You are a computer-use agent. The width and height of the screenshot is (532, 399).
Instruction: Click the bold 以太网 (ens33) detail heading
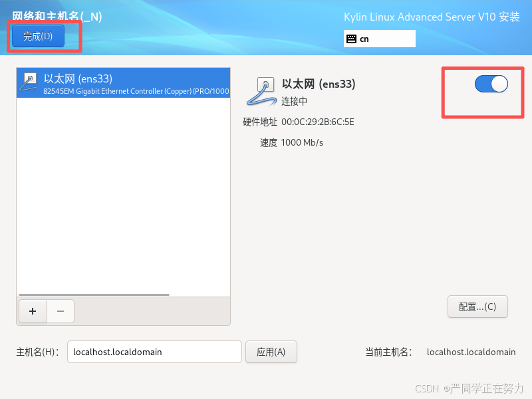tap(319, 84)
